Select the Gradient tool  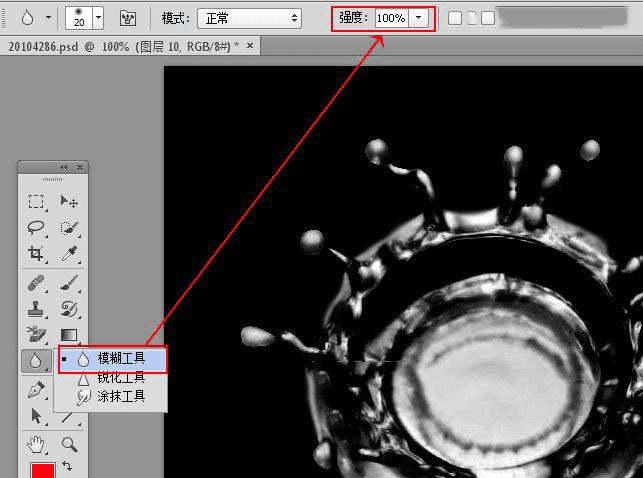click(x=68, y=335)
